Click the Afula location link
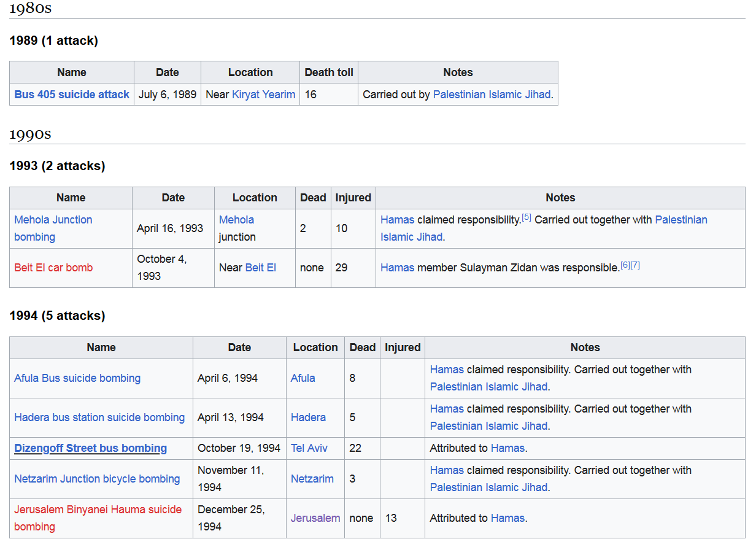Screen dimensions: 756x547 tap(303, 378)
